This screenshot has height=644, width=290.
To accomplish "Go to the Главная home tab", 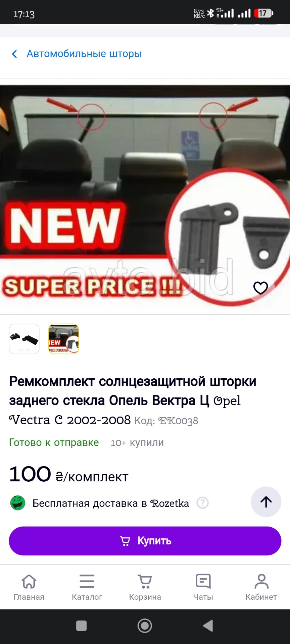I will 29,587.
